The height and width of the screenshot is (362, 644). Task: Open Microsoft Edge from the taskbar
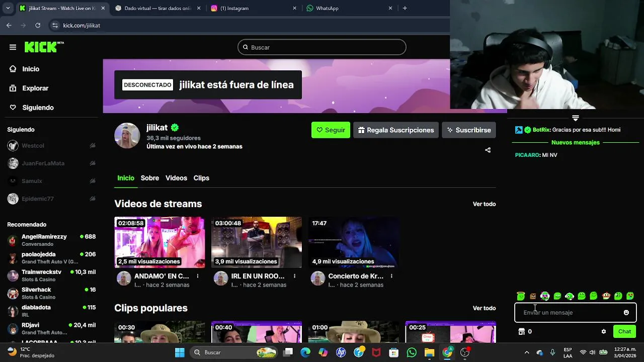click(305, 352)
